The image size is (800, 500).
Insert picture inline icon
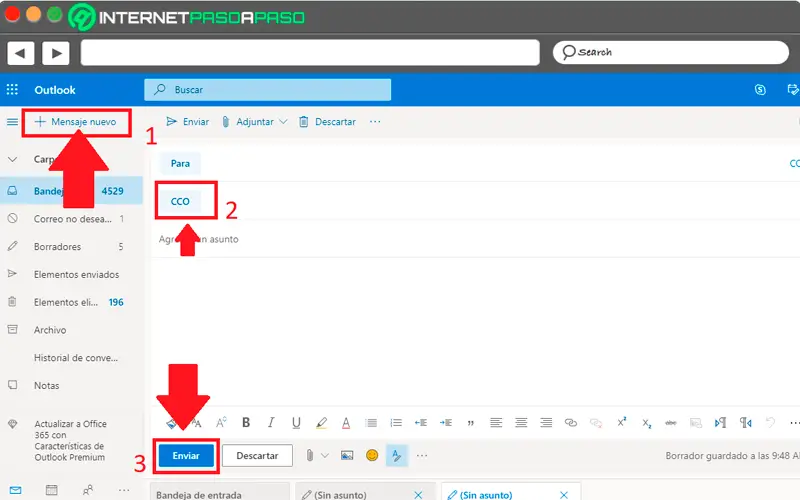point(347,456)
